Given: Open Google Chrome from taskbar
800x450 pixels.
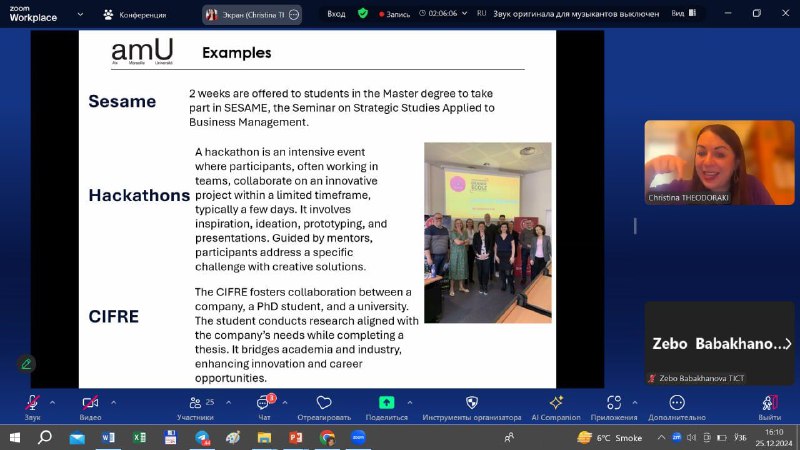Looking at the screenshot, I should [x=327, y=437].
